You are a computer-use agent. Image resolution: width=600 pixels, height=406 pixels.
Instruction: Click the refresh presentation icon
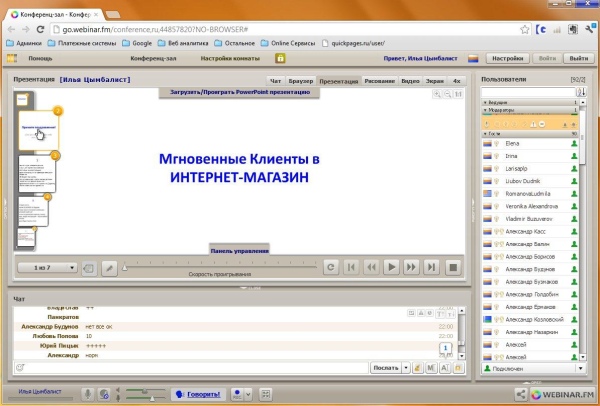tap(329, 267)
